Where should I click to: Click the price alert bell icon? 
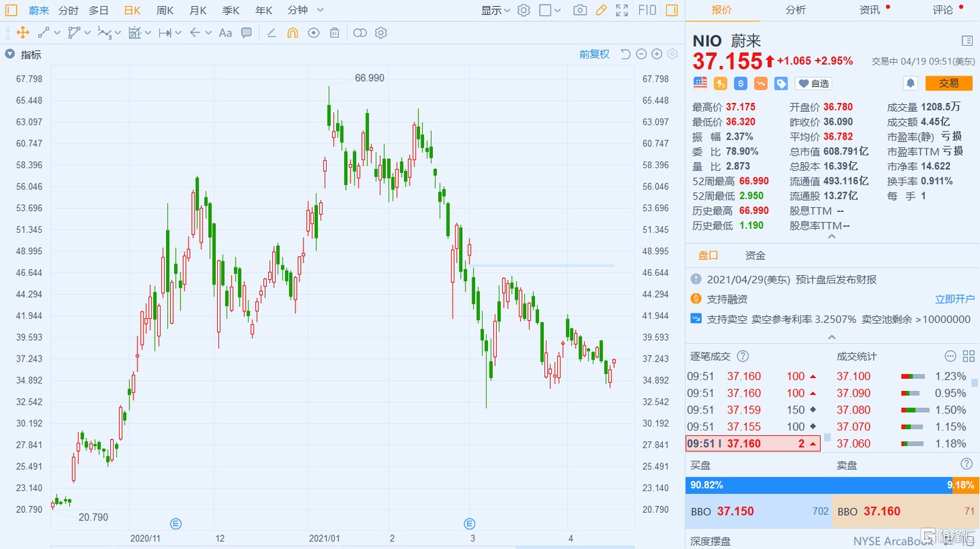[910, 83]
